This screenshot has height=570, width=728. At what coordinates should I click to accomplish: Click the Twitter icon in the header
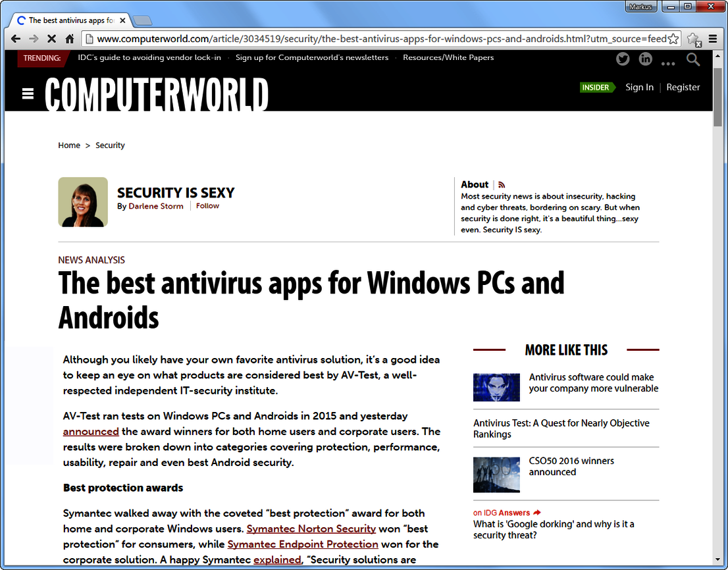623,59
